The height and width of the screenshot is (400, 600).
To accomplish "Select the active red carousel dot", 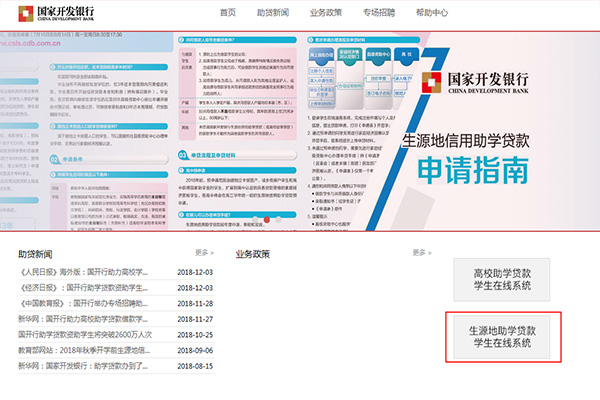I will coord(267,220).
